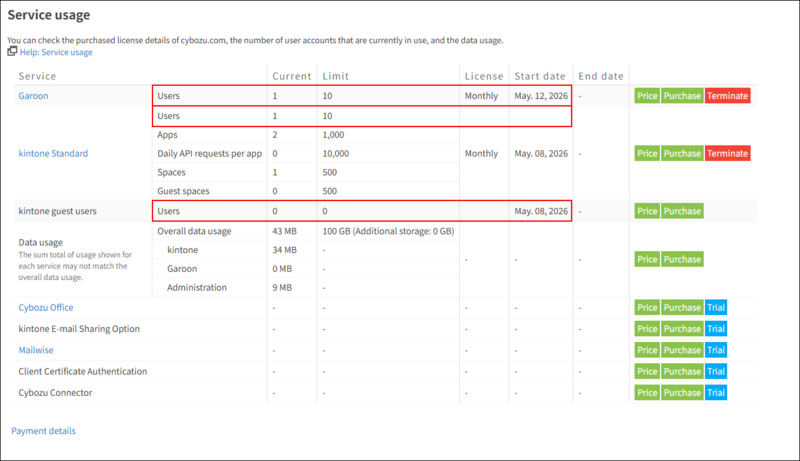Viewport: 800px width, 461px height.
Task: Click the 34 MB kintone usage value
Action: pyautogui.click(x=284, y=250)
